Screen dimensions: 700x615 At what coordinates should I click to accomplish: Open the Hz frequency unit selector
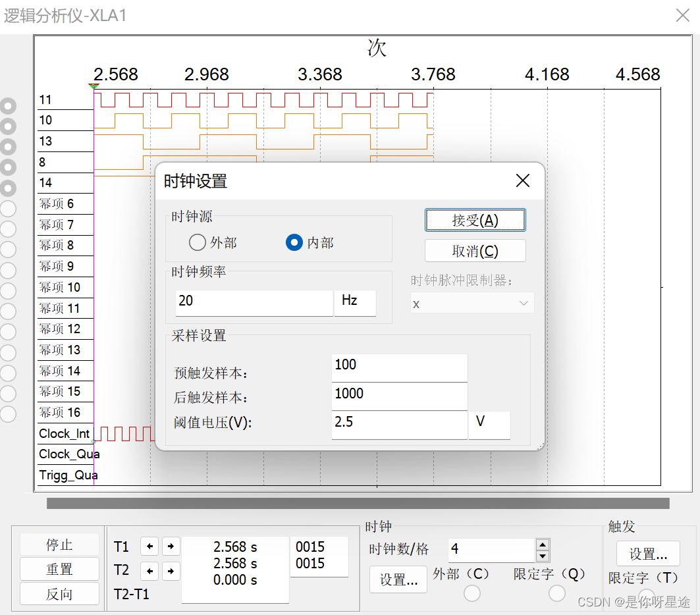click(355, 303)
